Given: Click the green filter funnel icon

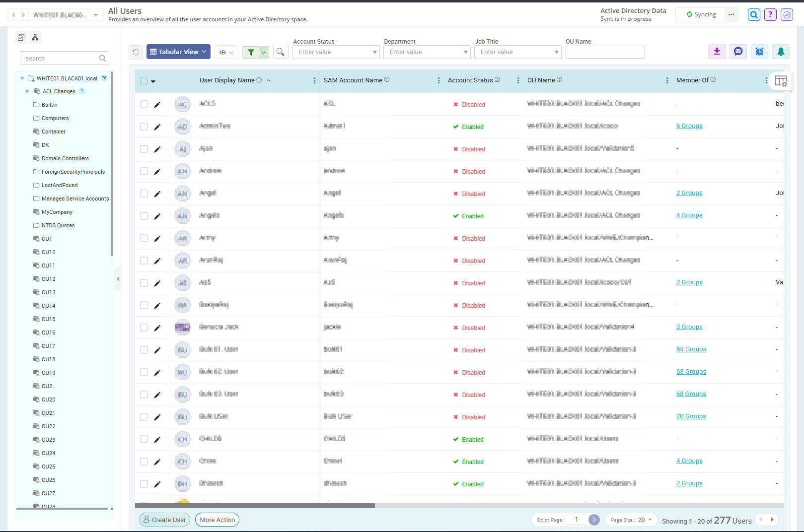Looking at the screenshot, I should tap(251, 52).
